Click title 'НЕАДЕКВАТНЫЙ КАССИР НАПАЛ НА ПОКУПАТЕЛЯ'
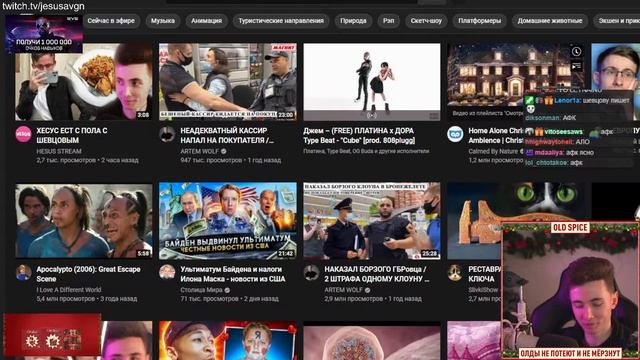Screen dimensions: 640x360 (227, 136)
